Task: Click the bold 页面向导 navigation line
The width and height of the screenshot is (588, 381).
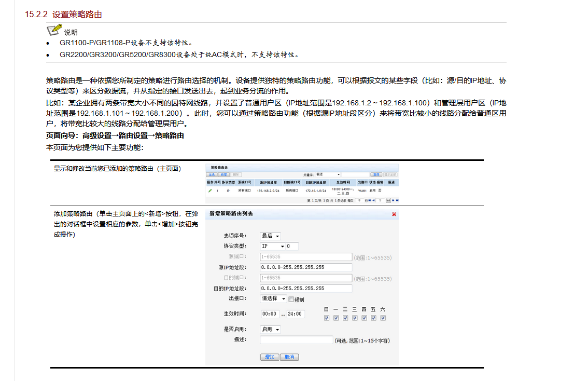Action: tap(115, 135)
